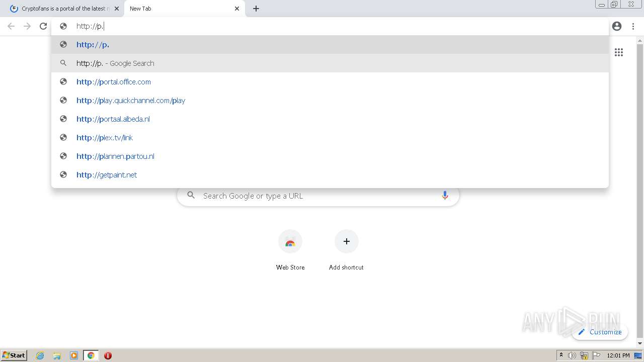644x362 pixels.
Task: Reload the page with the refresh icon
Action: [x=43, y=26]
